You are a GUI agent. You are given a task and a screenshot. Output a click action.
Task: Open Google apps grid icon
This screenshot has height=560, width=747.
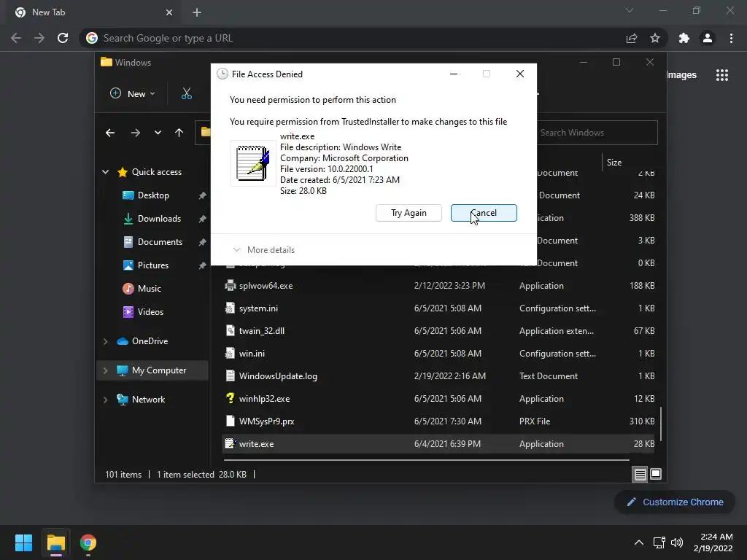[722, 75]
